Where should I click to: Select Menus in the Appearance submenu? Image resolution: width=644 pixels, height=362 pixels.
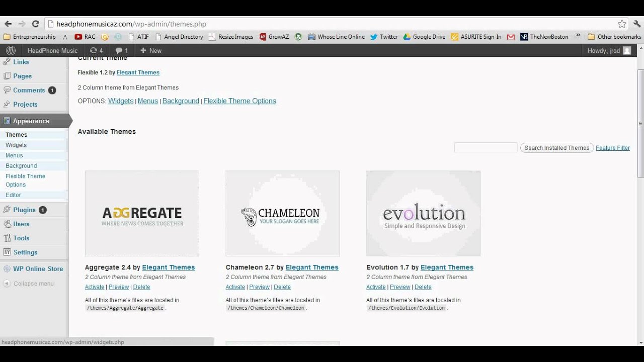(14, 155)
